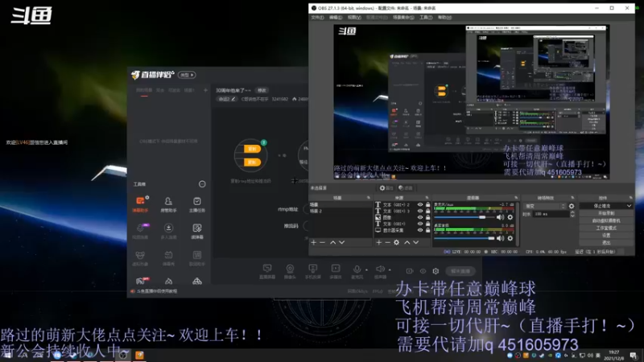
Task: Add 直播屏幕 screen capture source
Action: (x=267, y=271)
